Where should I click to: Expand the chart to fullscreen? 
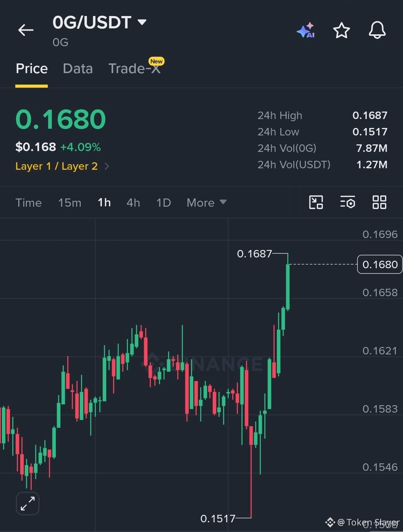point(28,503)
